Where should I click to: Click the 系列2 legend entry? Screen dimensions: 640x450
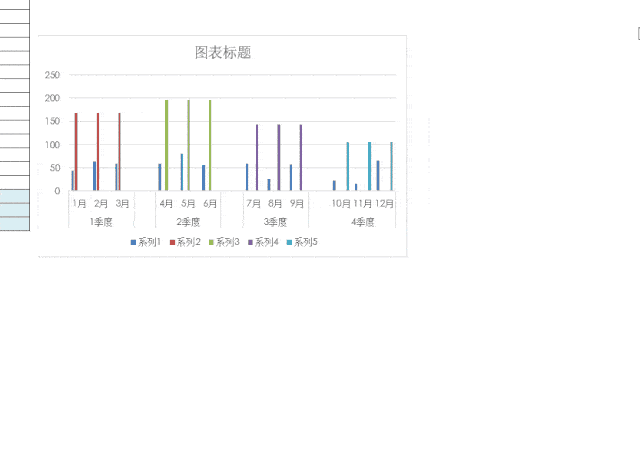(x=185, y=242)
